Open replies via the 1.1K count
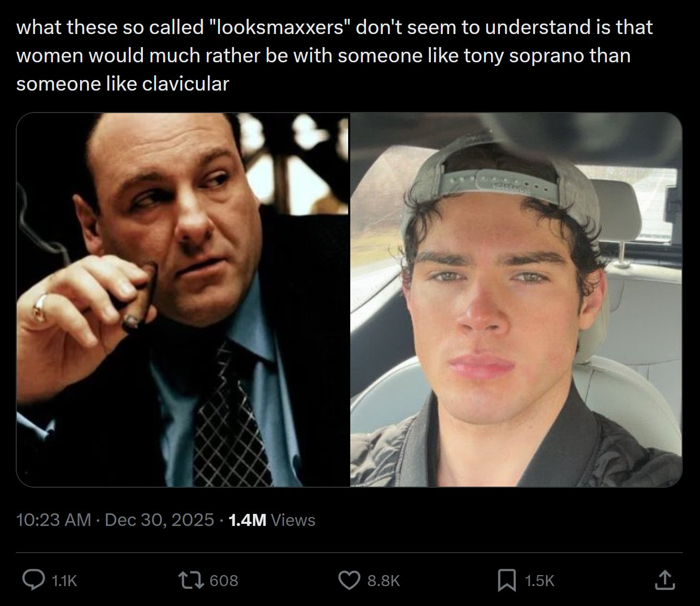 [x=65, y=580]
